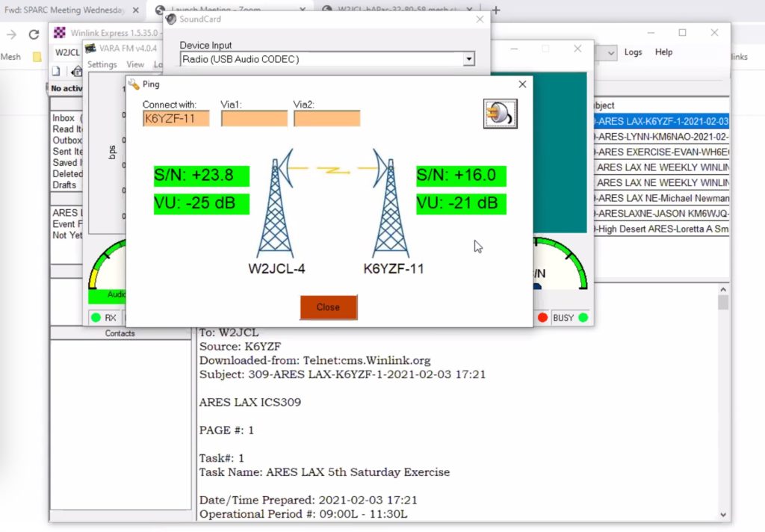Click the message pane scrollbar up arrow
The image size is (765, 532).
(723, 289)
